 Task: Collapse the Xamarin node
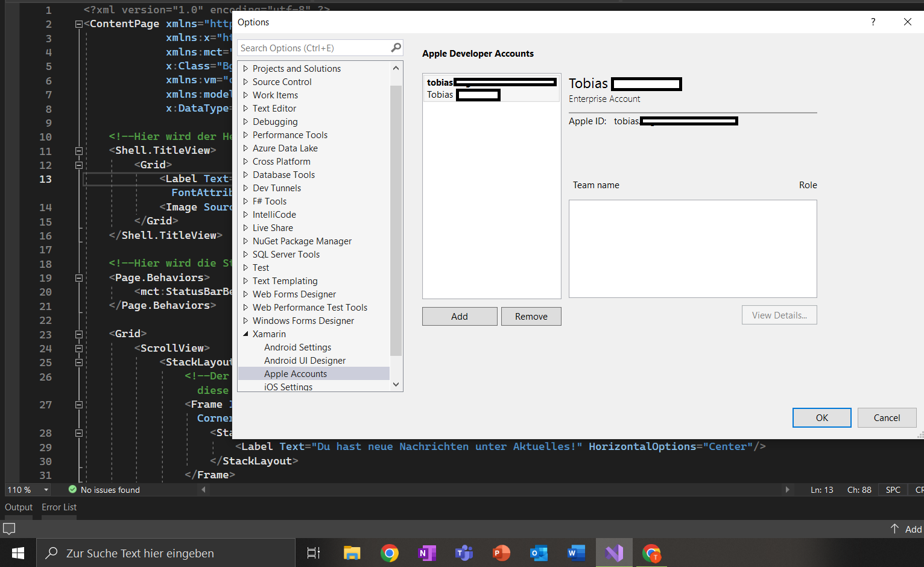[245, 334]
